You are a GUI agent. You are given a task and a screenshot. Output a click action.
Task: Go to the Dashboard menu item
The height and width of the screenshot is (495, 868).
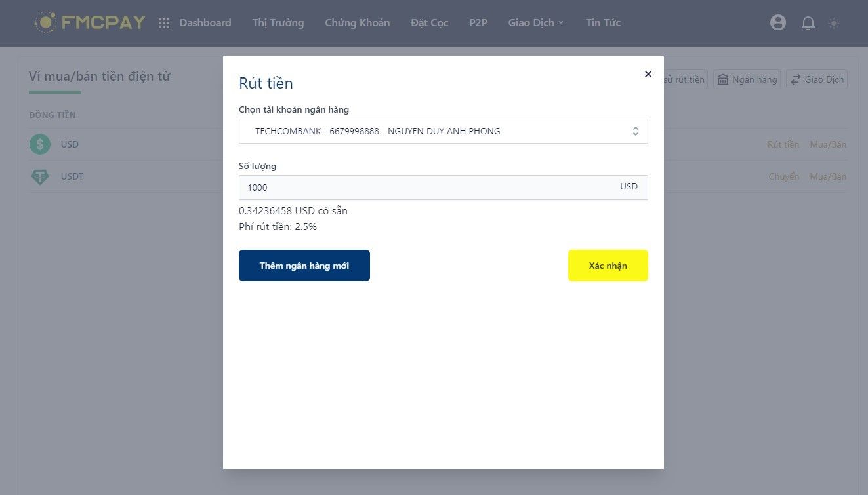(205, 23)
